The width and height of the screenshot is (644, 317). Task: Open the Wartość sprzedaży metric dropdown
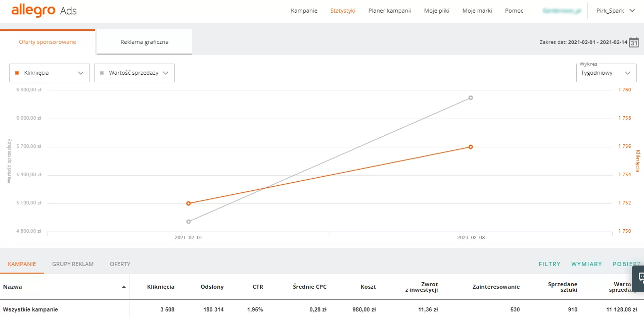pos(134,73)
